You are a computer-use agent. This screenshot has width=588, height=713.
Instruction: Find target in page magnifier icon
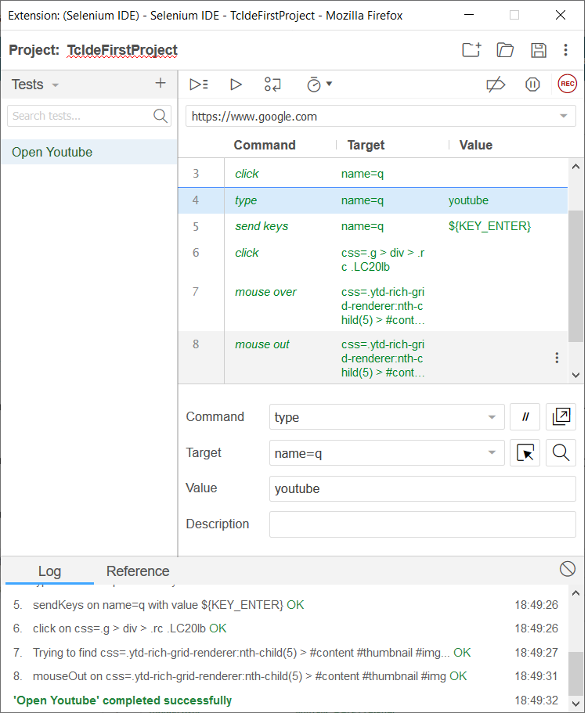click(561, 452)
